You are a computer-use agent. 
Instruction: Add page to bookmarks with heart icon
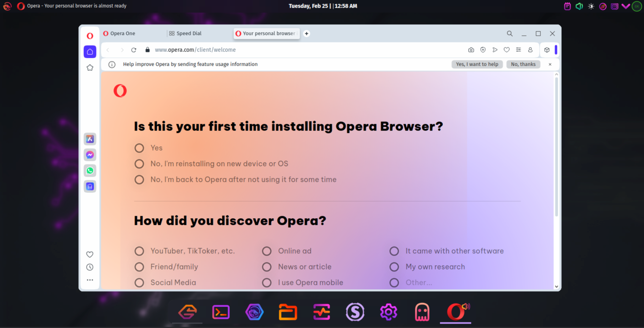pyautogui.click(x=507, y=49)
